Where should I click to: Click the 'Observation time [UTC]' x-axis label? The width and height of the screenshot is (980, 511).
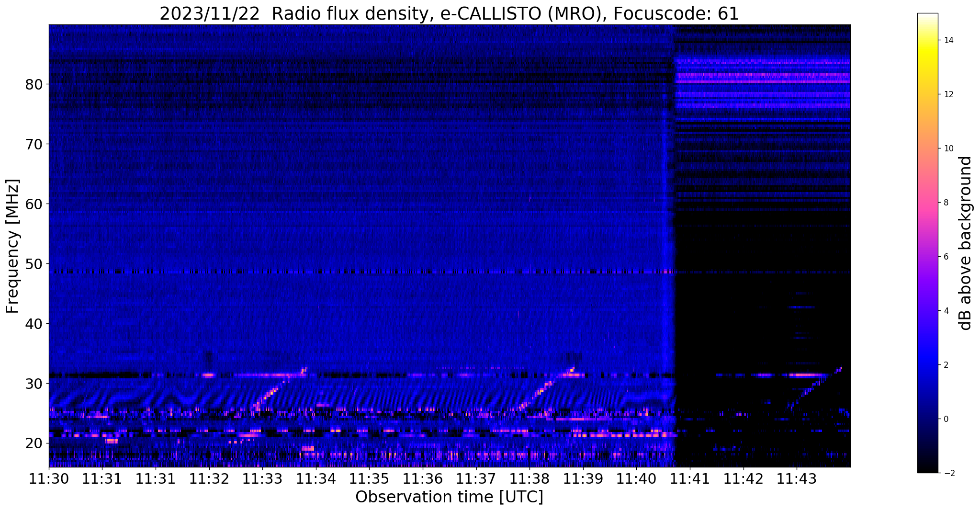[449, 497]
